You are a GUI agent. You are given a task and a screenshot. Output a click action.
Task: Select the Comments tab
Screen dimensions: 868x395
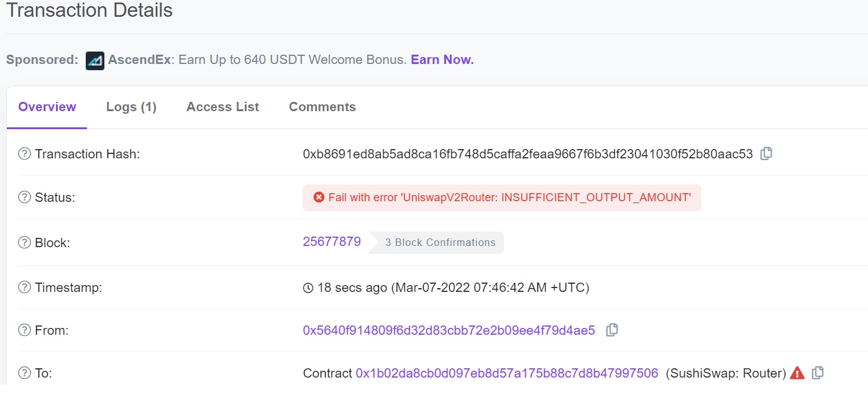tap(322, 107)
